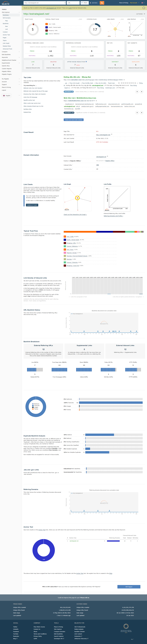Open Plans & Pricing in top bar

click(123, 3)
